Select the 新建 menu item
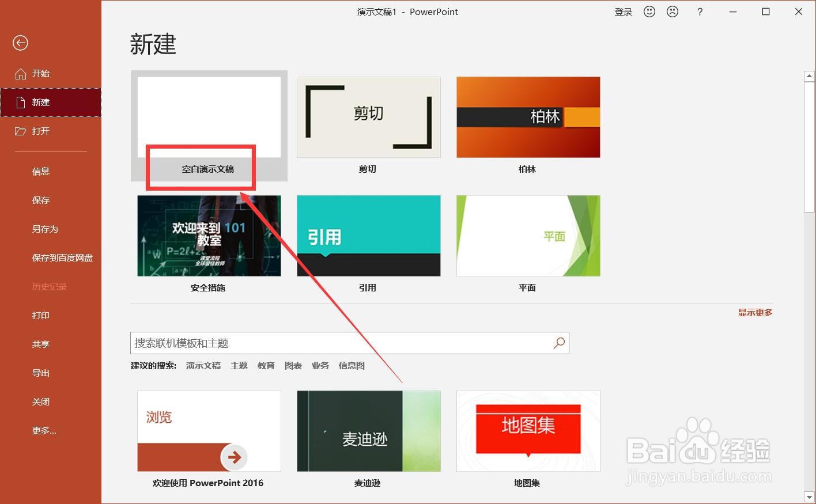816x504 pixels. click(51, 103)
